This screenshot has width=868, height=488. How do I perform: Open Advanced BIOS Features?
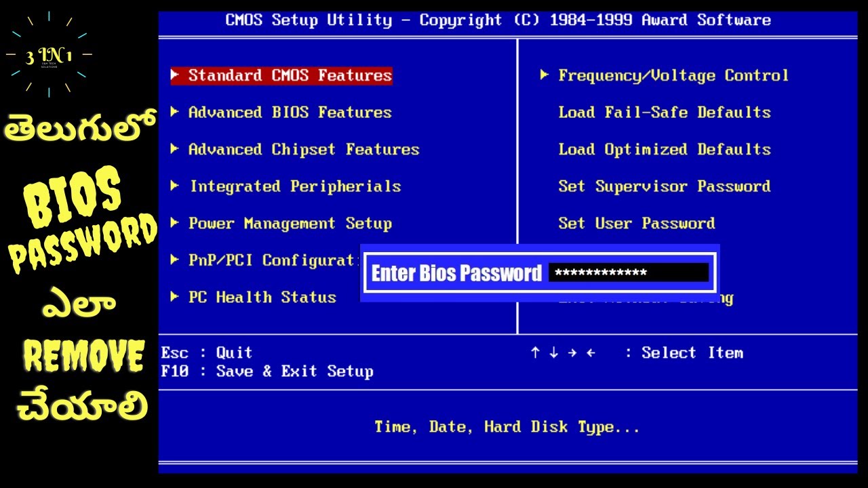click(x=290, y=113)
